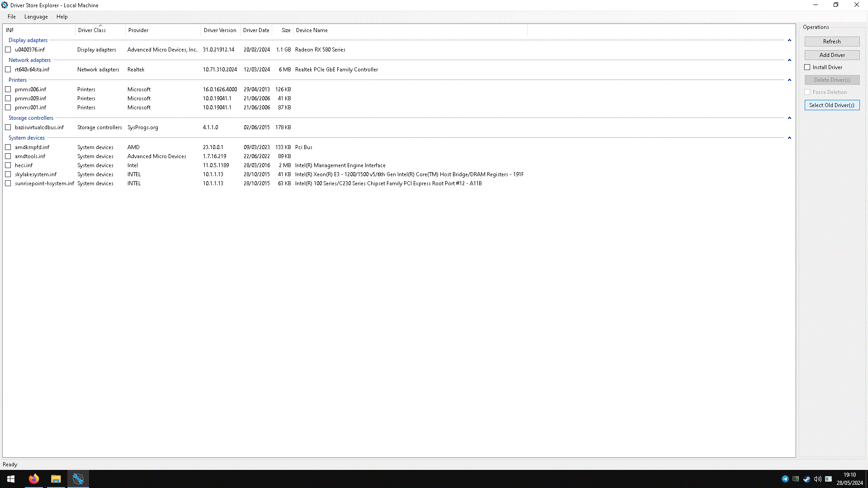
Task: Click the Select Old Driver(s) button
Action: pyautogui.click(x=832, y=105)
